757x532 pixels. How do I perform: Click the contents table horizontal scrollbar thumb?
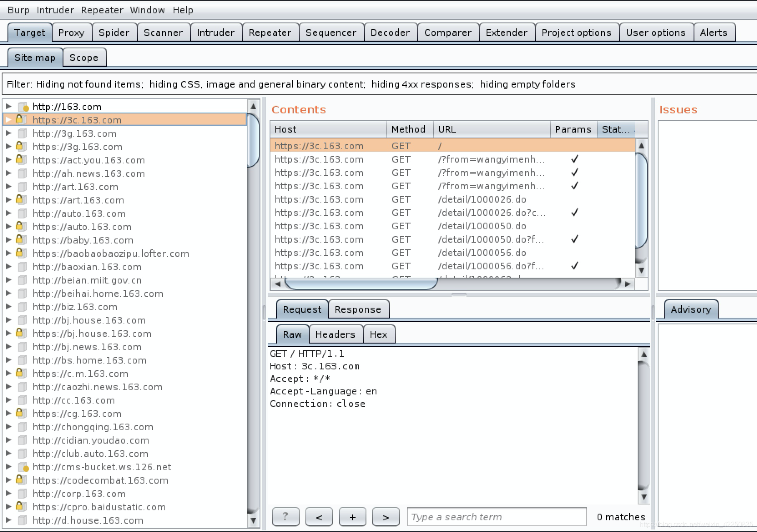click(x=361, y=284)
